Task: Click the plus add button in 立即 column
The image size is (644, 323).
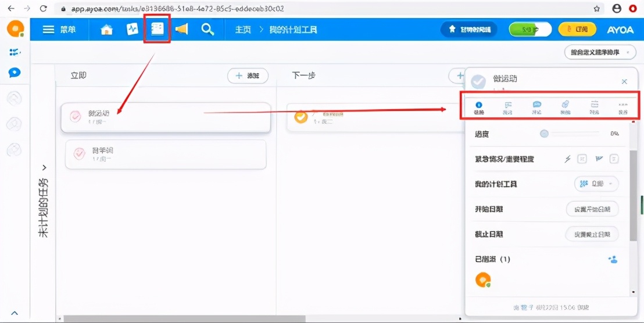Action: coord(248,76)
